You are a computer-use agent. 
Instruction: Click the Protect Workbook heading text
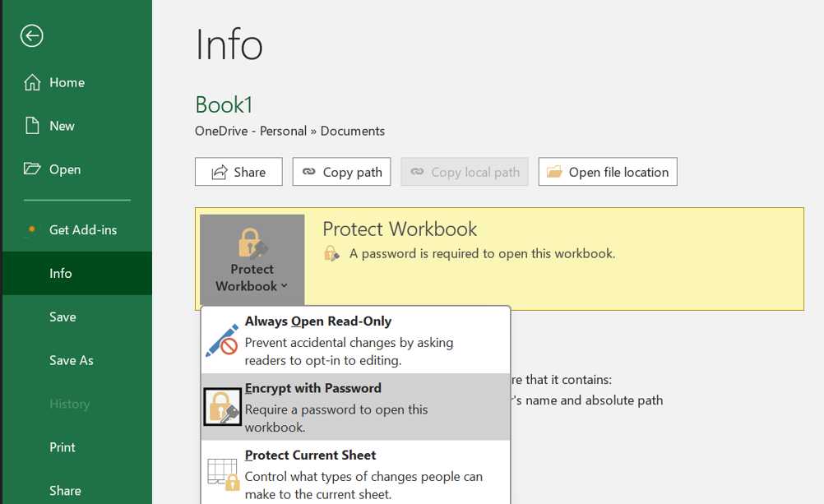400,229
